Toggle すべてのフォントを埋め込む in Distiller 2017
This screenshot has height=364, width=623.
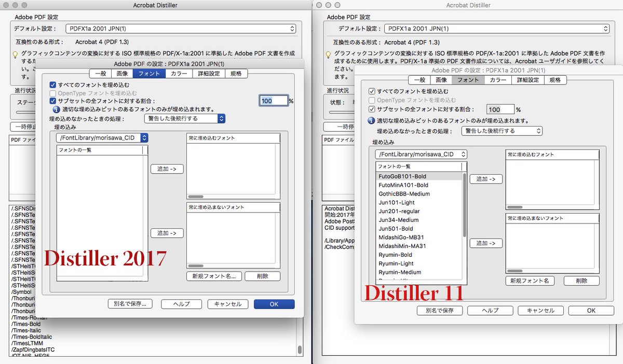pyautogui.click(x=53, y=85)
